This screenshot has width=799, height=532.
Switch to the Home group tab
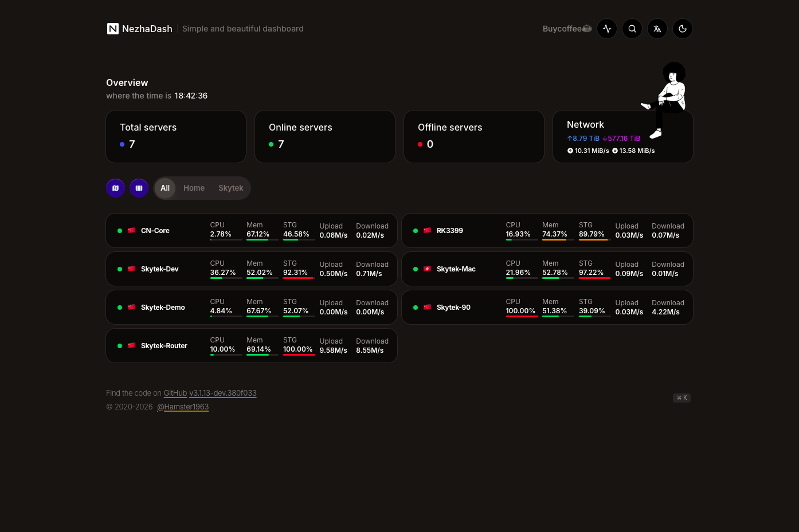[194, 188]
